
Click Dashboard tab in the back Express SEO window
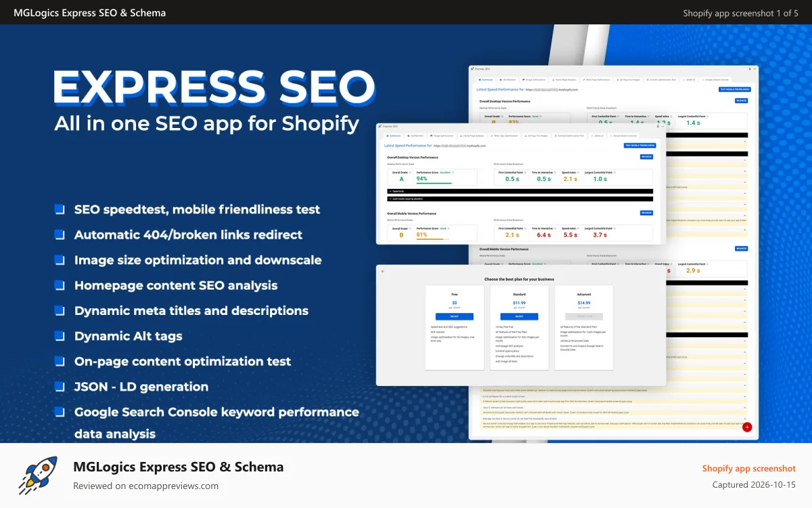coord(486,80)
